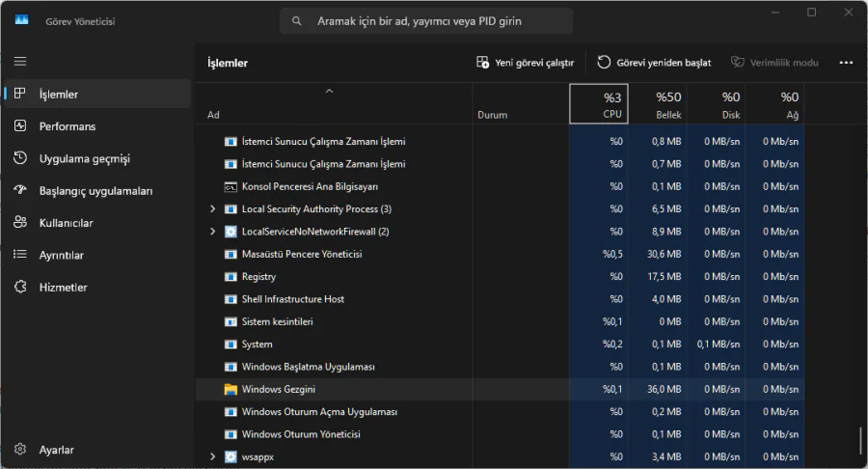868x469 pixels.
Task: Sort by the Ağ column header
Action: point(775,103)
